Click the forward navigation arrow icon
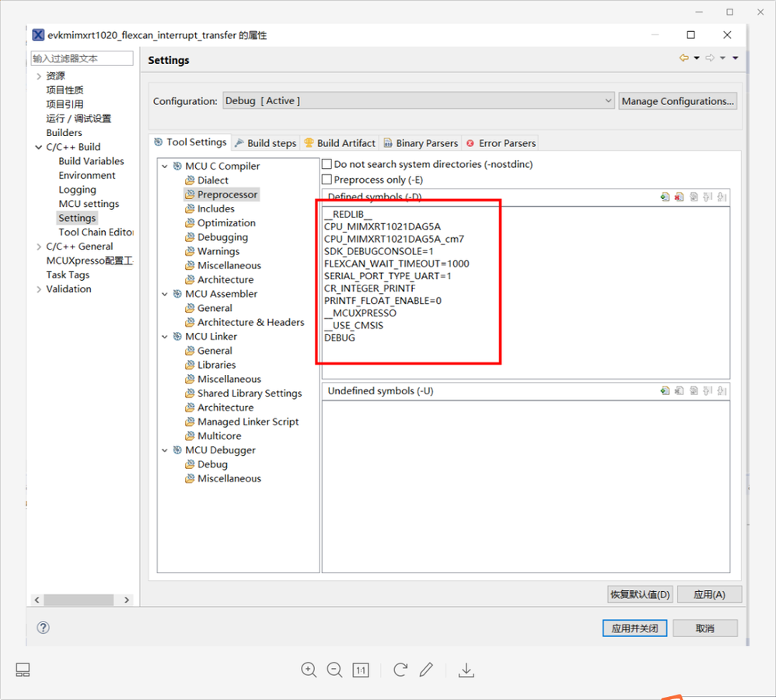Viewport: 776px width, 700px height. point(710,58)
